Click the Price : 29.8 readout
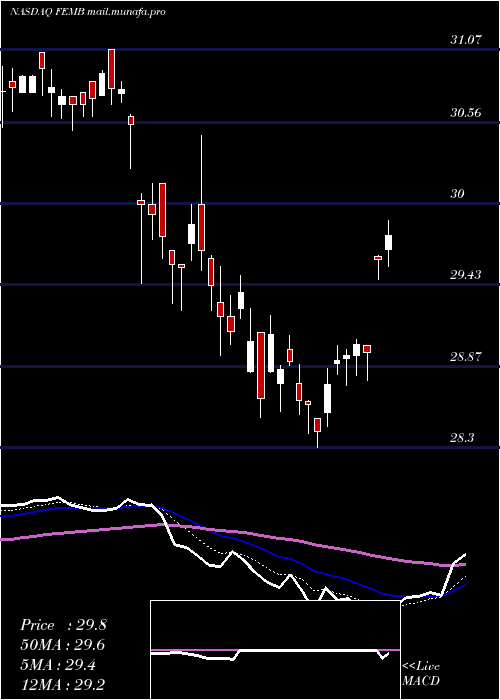The width and height of the screenshot is (500, 700). (x=63, y=625)
